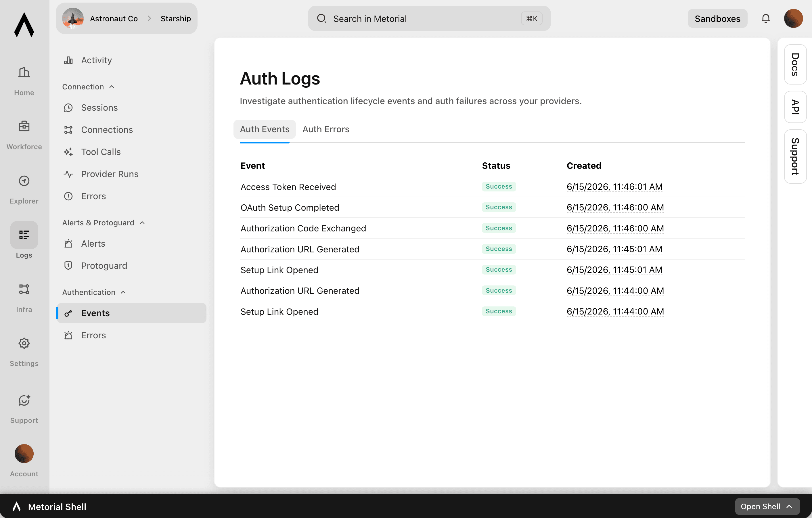Click the Authentication Errors siren icon
Viewport: 812px width, 518px height.
68,335
